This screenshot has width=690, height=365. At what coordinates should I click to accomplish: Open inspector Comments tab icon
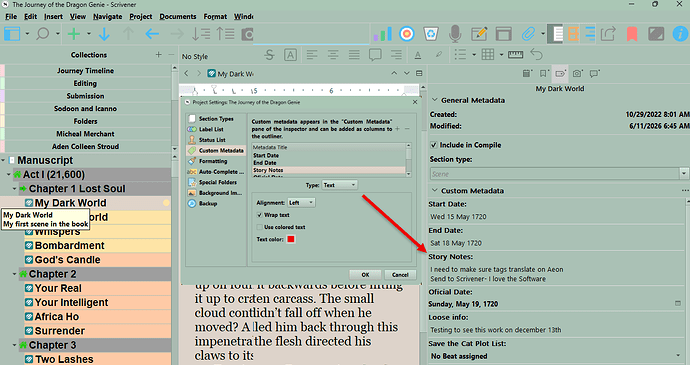click(595, 74)
